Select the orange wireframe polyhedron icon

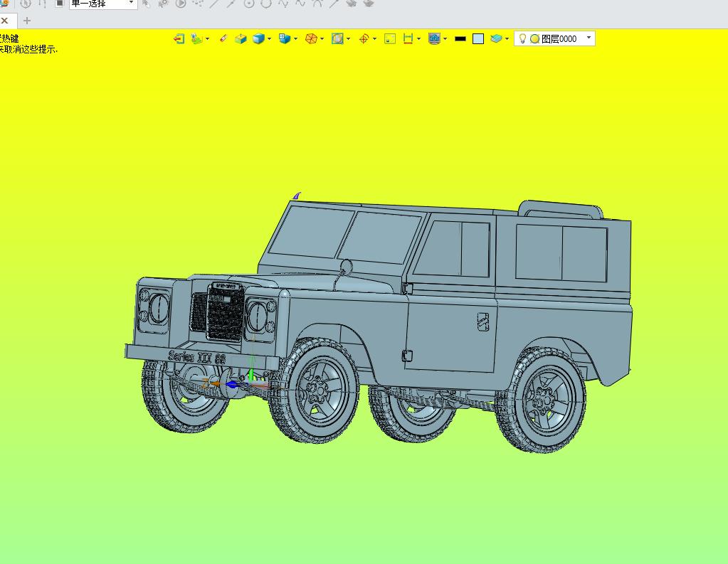(x=311, y=39)
